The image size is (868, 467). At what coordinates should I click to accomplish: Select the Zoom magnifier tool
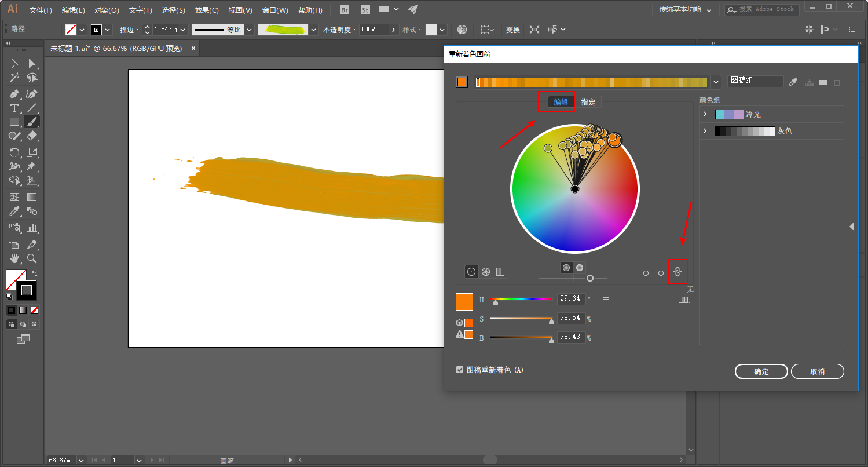point(32,258)
